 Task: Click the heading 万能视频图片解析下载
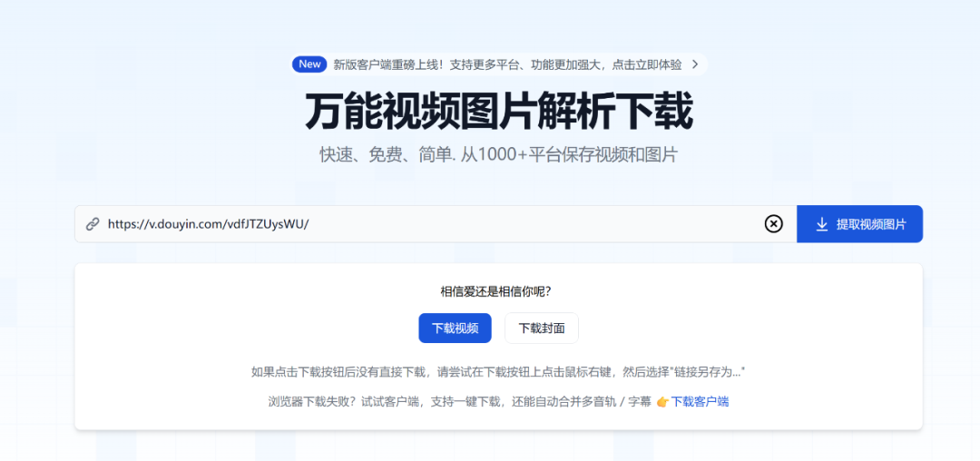(499, 112)
